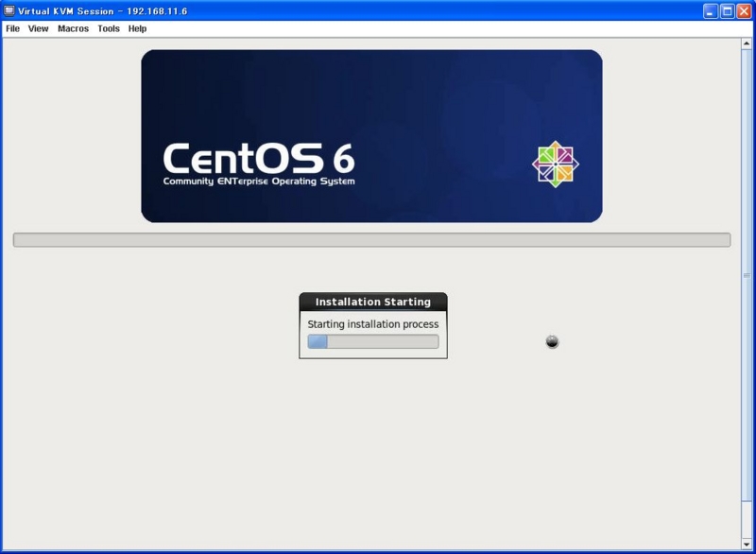Close the Virtual KVM Session window

pyautogui.click(x=744, y=11)
